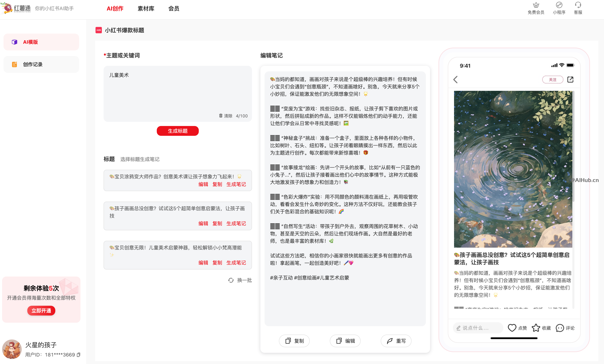
Task: Click the back arrow in the phone preview
Action: click(x=456, y=79)
